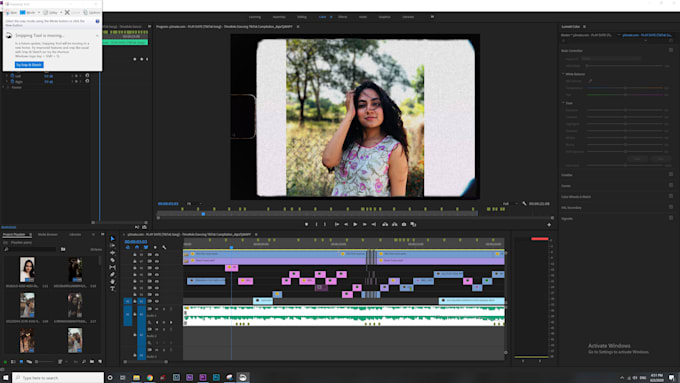Open timeline display settings wrench
Screen dimensions: 680x383
(164, 247)
